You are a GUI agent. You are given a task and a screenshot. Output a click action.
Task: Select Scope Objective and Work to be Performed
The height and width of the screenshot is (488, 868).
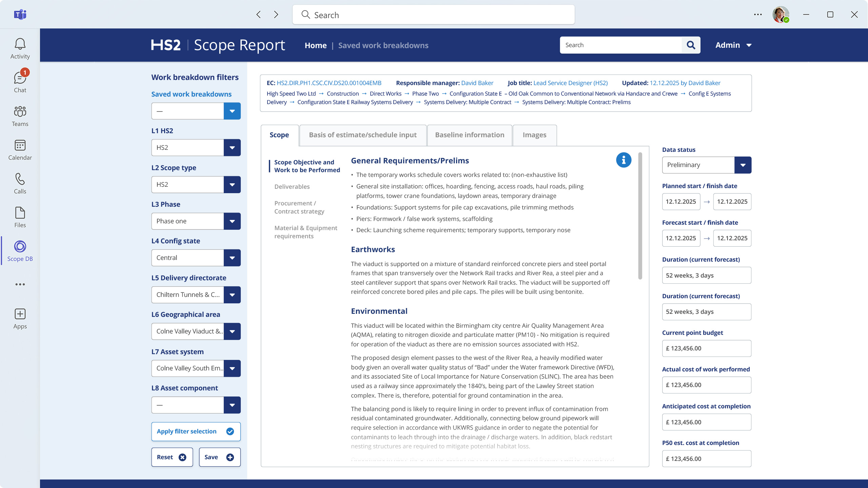[307, 166]
